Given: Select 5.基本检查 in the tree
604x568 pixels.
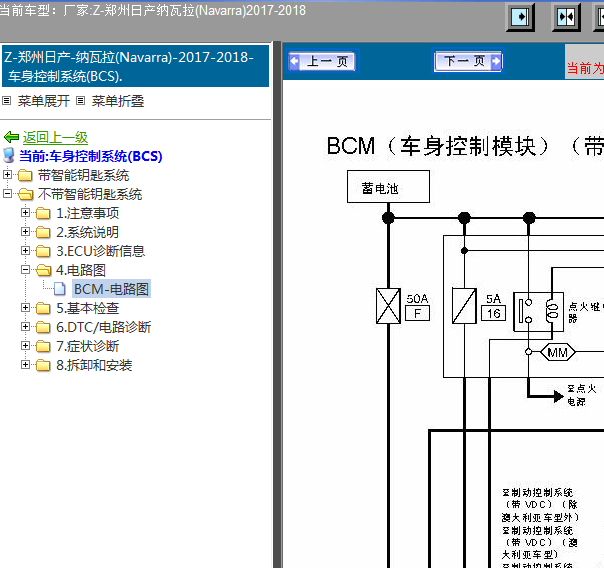Looking at the screenshot, I should [87, 308].
